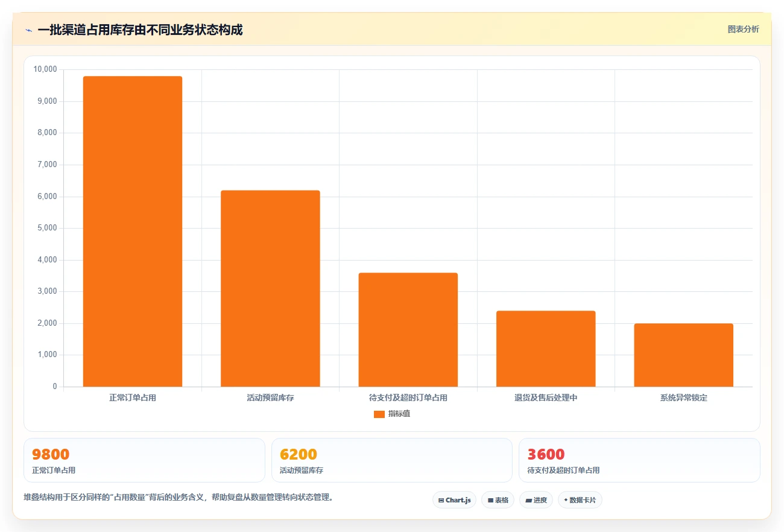Click the 指标值 legend label
784x532 pixels.
point(399,414)
